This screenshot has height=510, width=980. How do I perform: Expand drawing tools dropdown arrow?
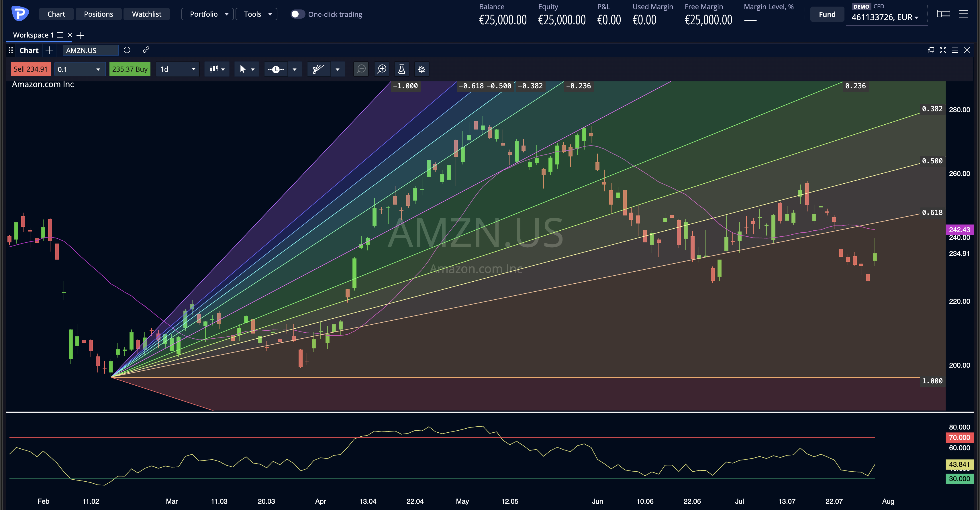[x=338, y=70]
